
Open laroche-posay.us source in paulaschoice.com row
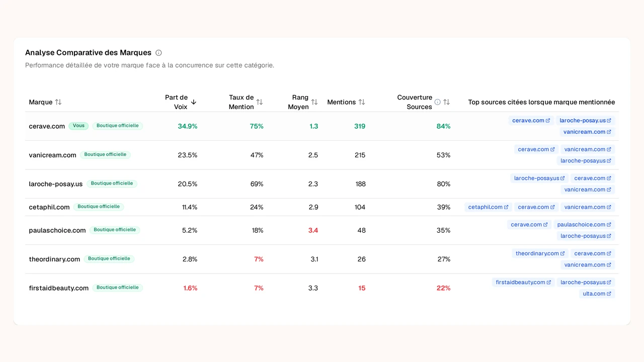click(x=586, y=236)
